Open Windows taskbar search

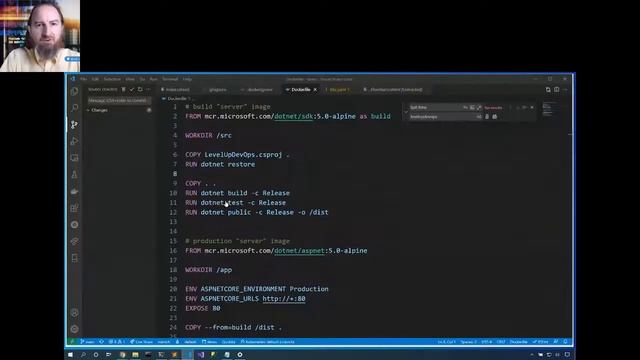click(x=83, y=355)
